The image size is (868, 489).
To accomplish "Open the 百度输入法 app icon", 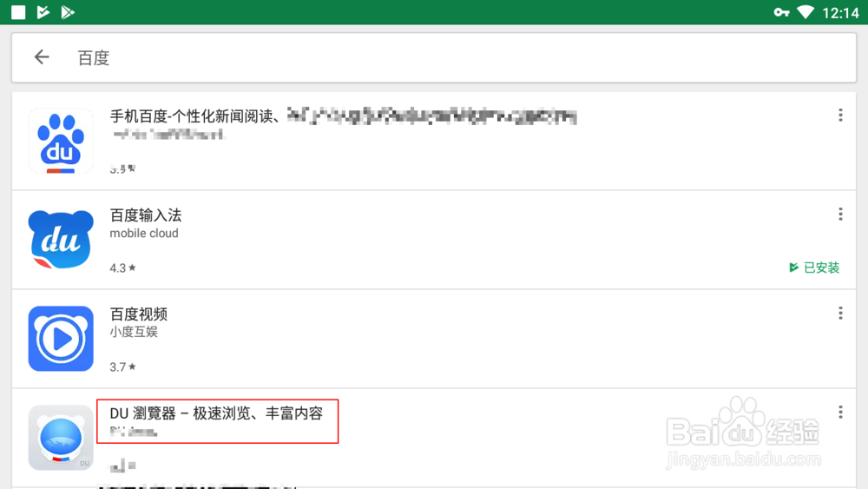I will [x=61, y=239].
